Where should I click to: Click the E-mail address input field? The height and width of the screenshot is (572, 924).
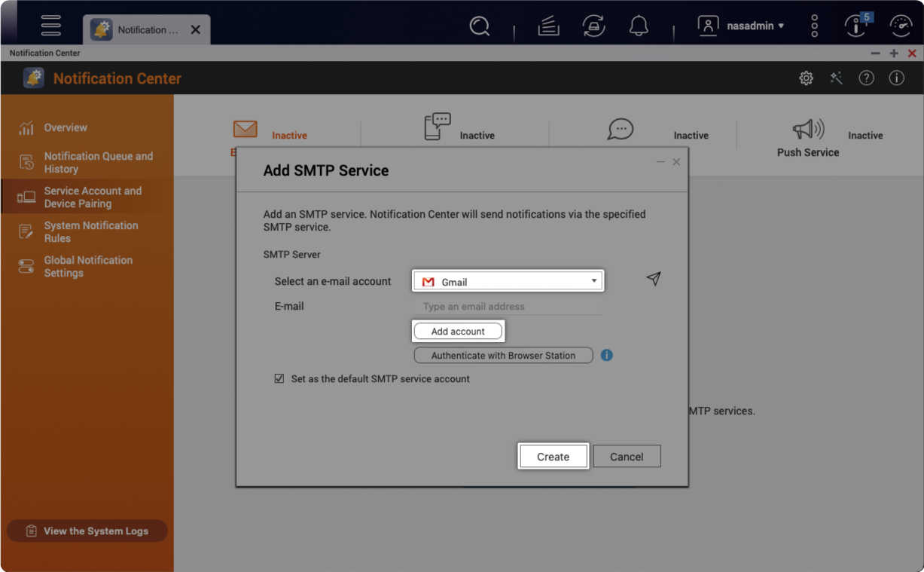(508, 307)
